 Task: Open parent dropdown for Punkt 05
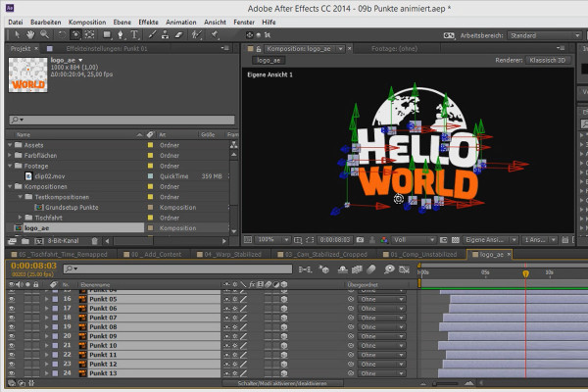pos(381,299)
